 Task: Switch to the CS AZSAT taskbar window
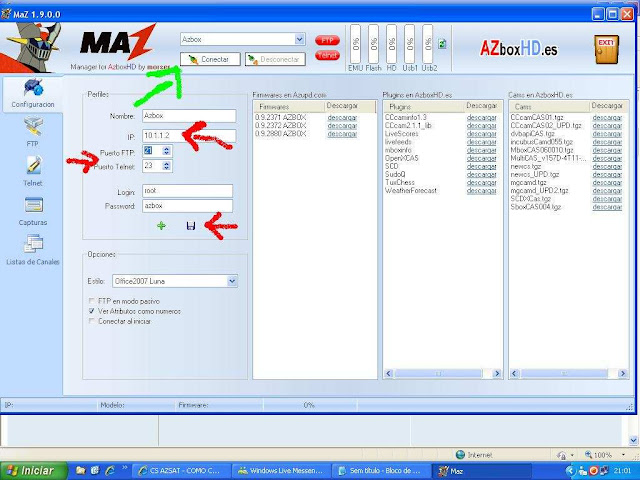click(x=182, y=471)
